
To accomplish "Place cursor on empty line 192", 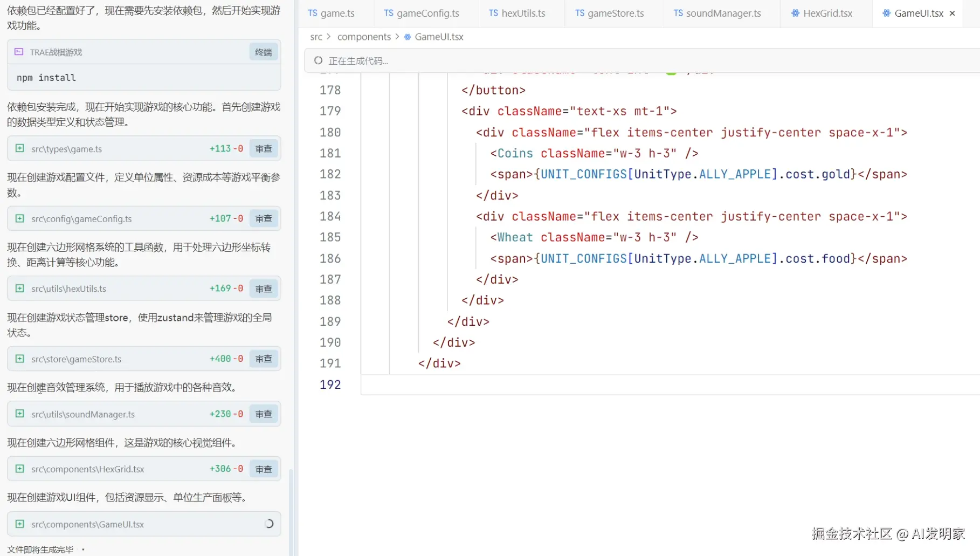I will pyautogui.click(x=670, y=385).
